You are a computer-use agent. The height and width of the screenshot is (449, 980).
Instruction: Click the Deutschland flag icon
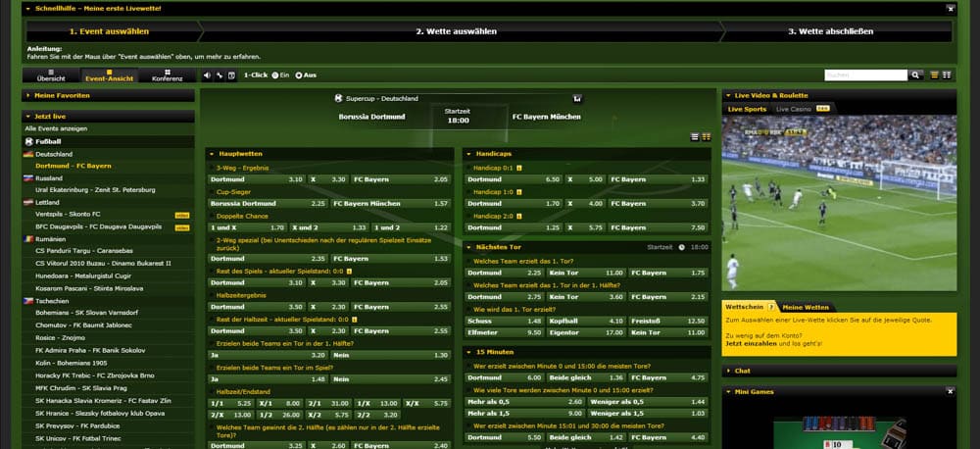[x=28, y=154]
